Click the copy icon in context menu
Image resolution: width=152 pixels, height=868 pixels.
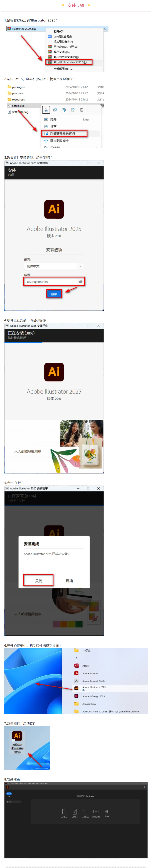(55, 110)
